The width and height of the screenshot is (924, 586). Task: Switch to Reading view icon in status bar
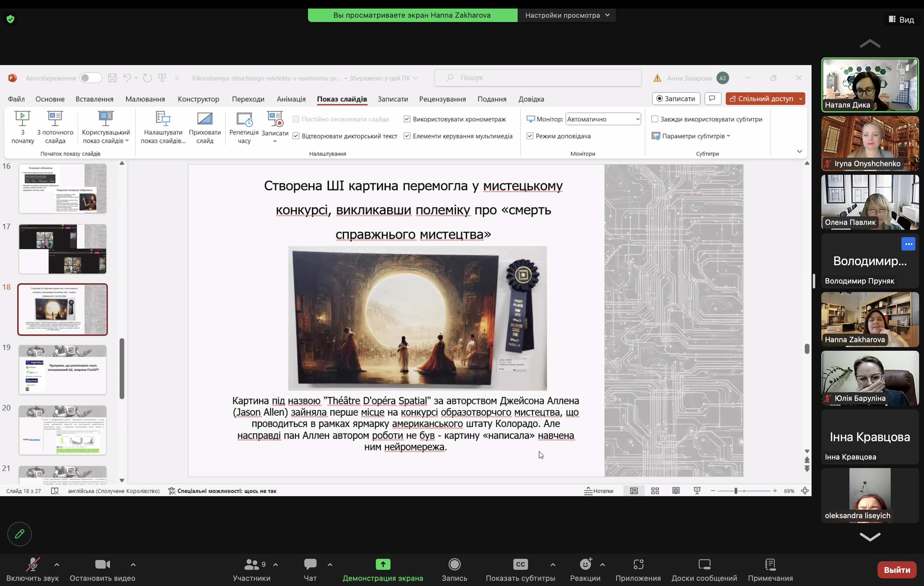pyautogui.click(x=676, y=490)
